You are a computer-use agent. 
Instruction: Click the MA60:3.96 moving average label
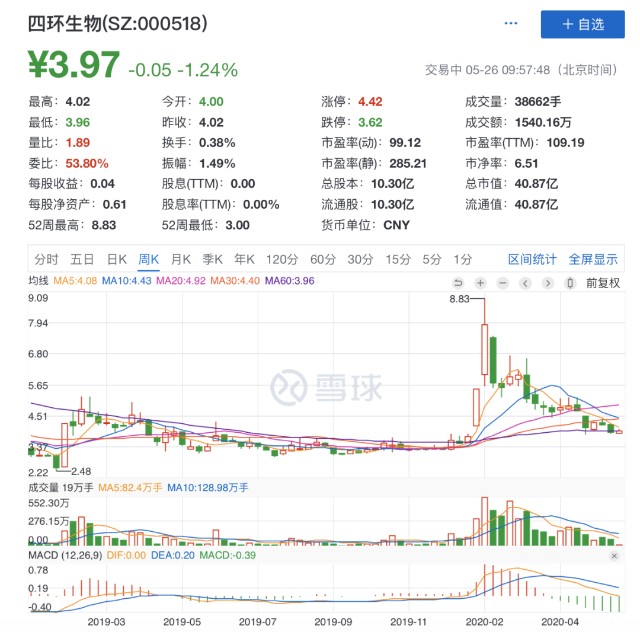point(289,281)
